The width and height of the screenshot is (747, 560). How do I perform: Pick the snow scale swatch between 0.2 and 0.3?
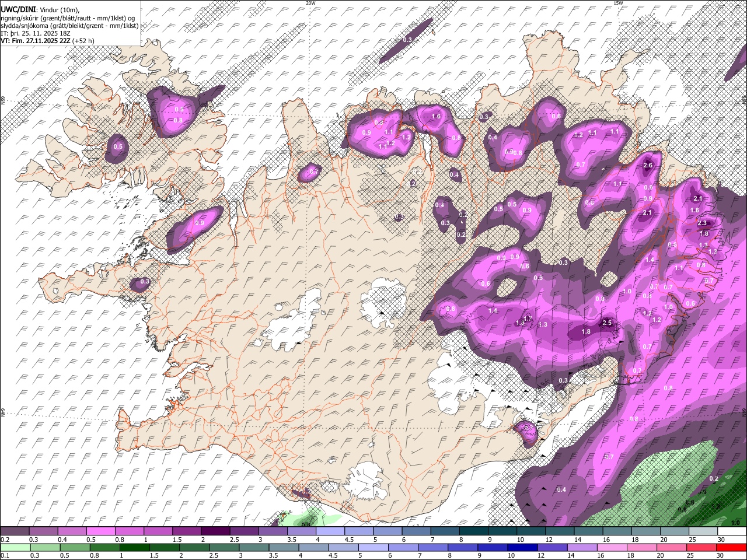tap(15, 531)
